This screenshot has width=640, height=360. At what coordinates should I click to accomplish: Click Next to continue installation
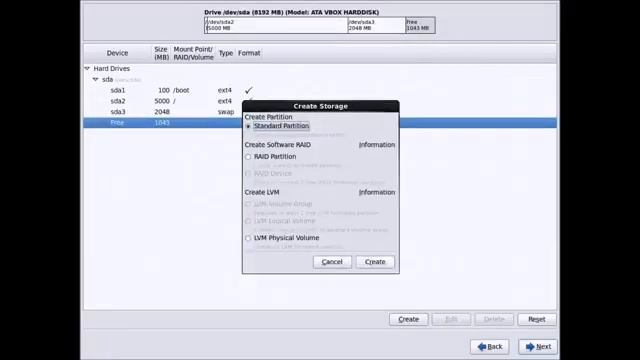point(538,347)
